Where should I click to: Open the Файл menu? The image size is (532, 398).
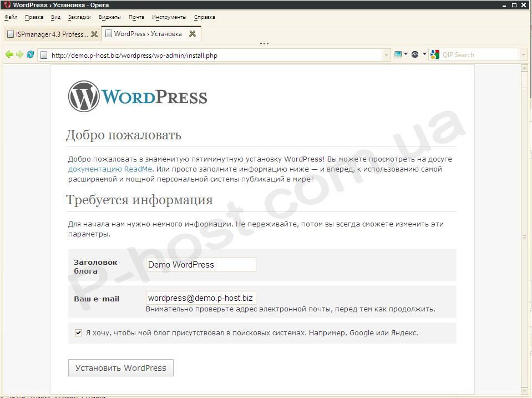[x=11, y=17]
